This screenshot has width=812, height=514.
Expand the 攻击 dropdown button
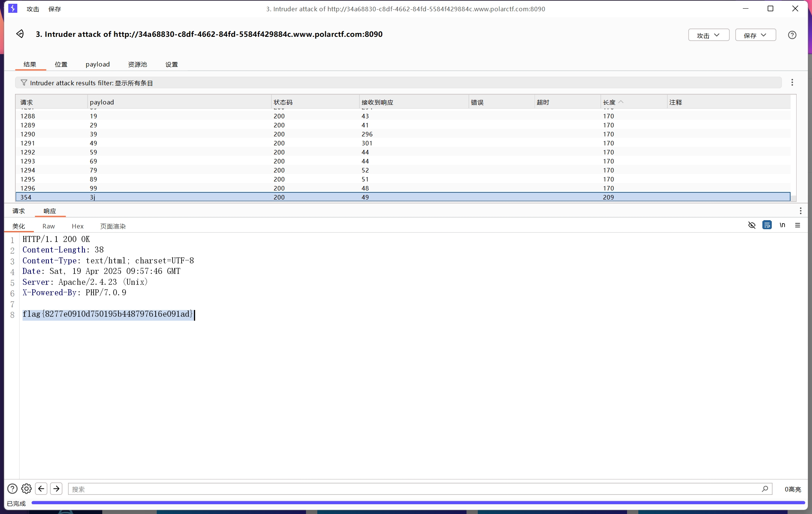tap(708, 35)
